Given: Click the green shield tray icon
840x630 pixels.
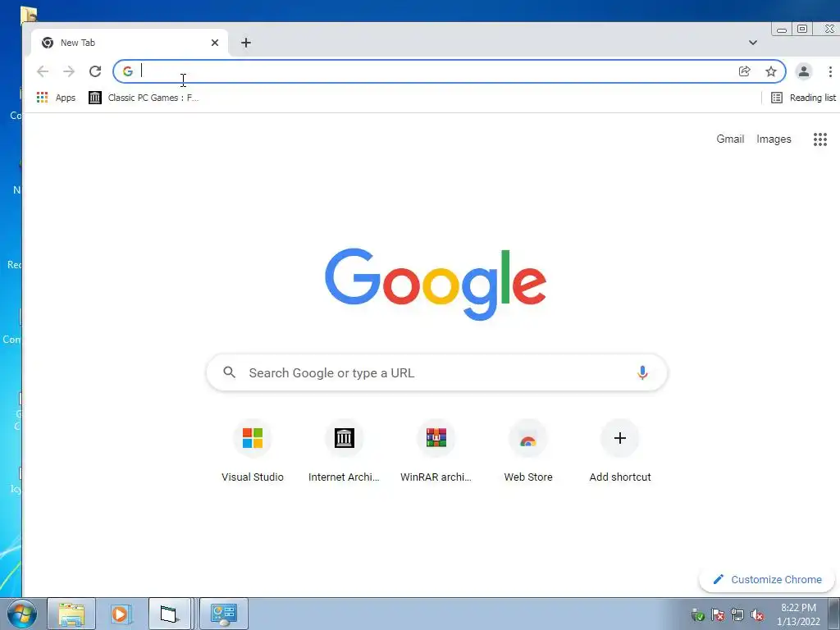Looking at the screenshot, I should tap(697, 614).
